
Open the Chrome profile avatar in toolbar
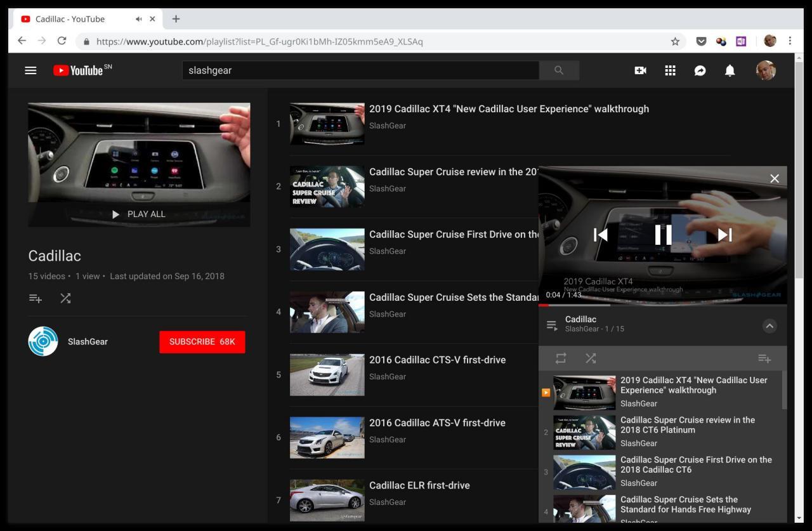click(770, 41)
